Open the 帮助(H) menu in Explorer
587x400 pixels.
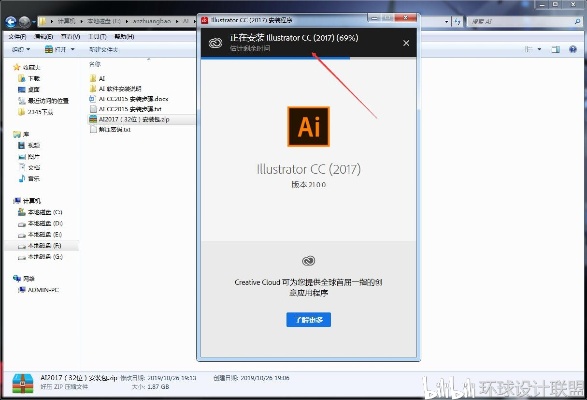tap(124, 36)
